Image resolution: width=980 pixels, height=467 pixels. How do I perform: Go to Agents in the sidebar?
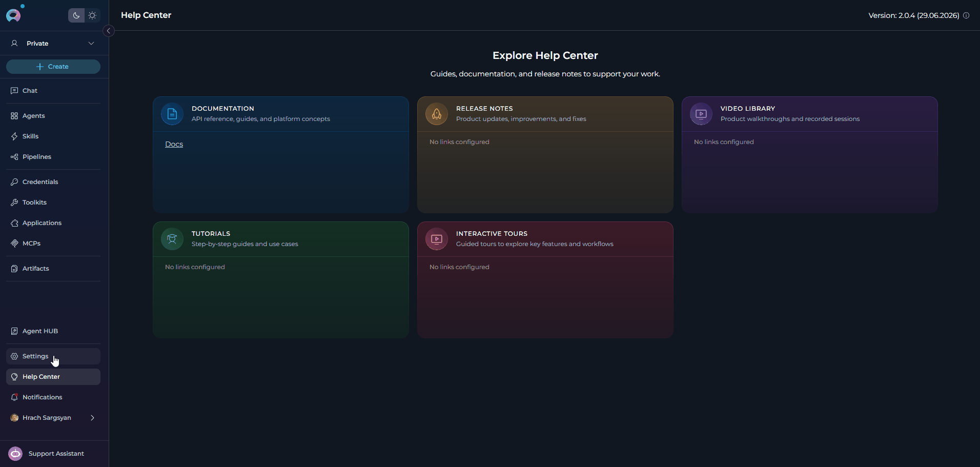pos(53,116)
